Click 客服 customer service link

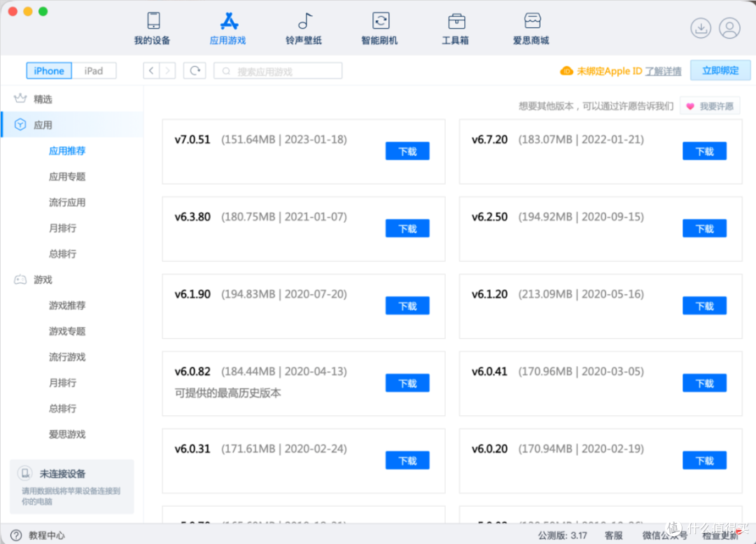coord(613,536)
